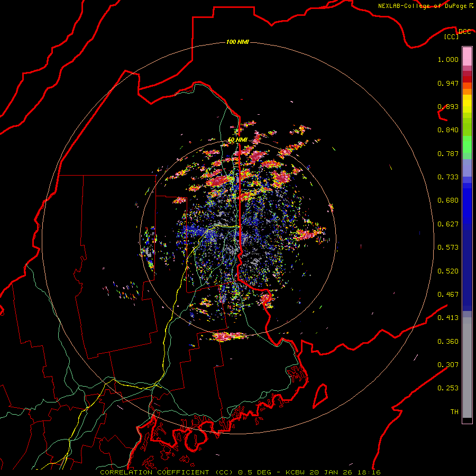The width and height of the screenshot is (476, 476).
Task: Click the island outline off the southeast coast
Action: (321, 396)
